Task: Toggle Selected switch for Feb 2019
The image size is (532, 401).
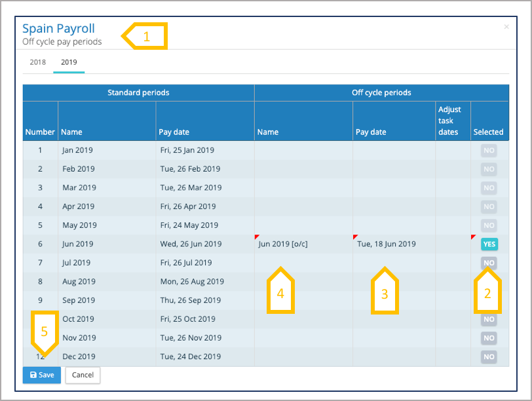Action: point(489,169)
